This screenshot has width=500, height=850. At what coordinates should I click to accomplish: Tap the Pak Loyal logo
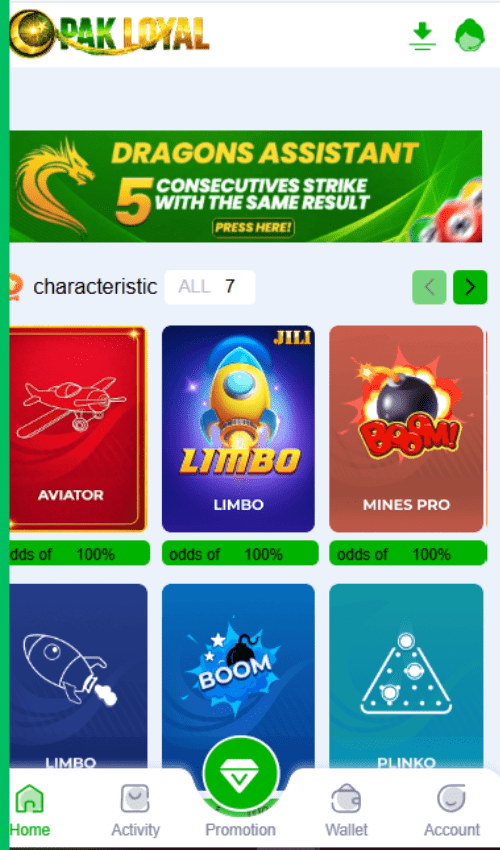(110, 34)
